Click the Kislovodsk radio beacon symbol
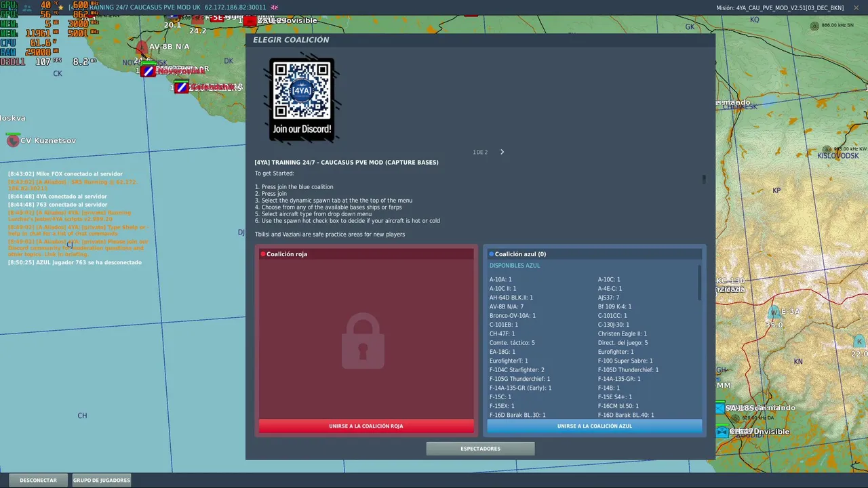Image resolution: width=868 pixels, height=488 pixels. pyautogui.click(x=827, y=150)
